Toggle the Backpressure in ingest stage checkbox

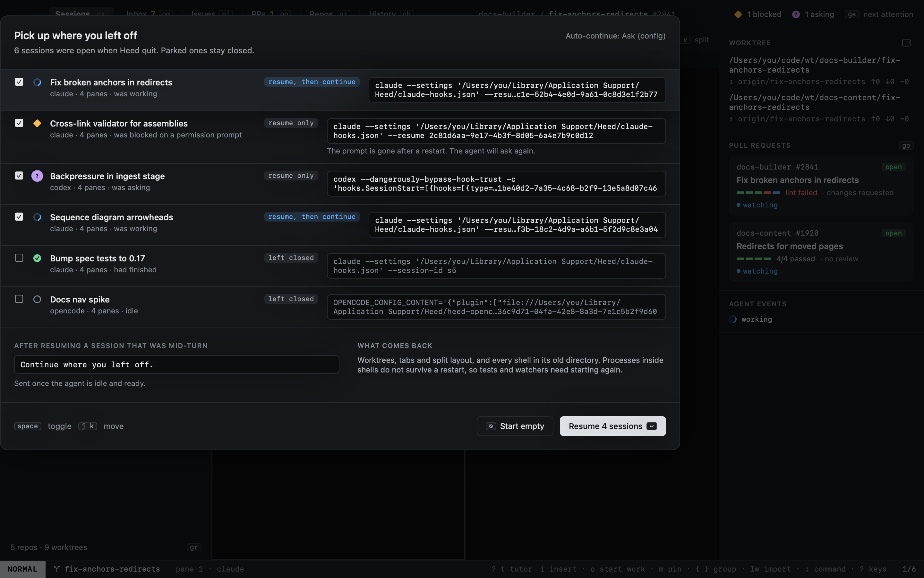(x=19, y=175)
